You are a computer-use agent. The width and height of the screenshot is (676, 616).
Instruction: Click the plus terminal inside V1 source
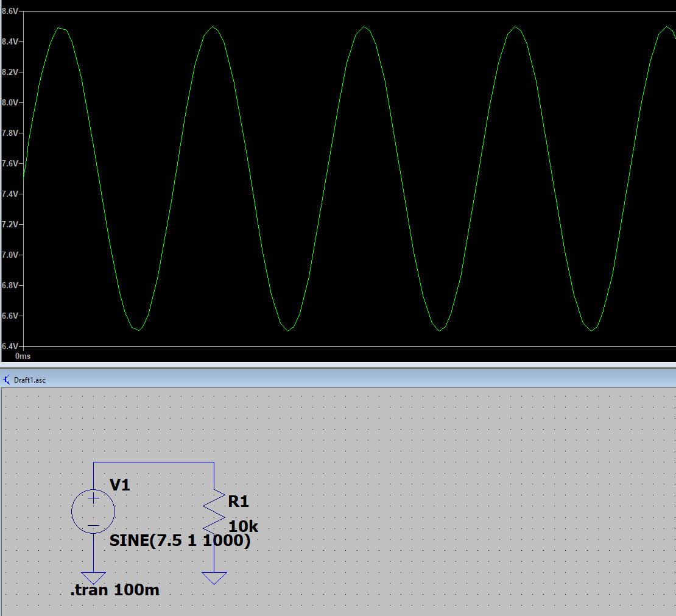pyautogui.click(x=93, y=498)
